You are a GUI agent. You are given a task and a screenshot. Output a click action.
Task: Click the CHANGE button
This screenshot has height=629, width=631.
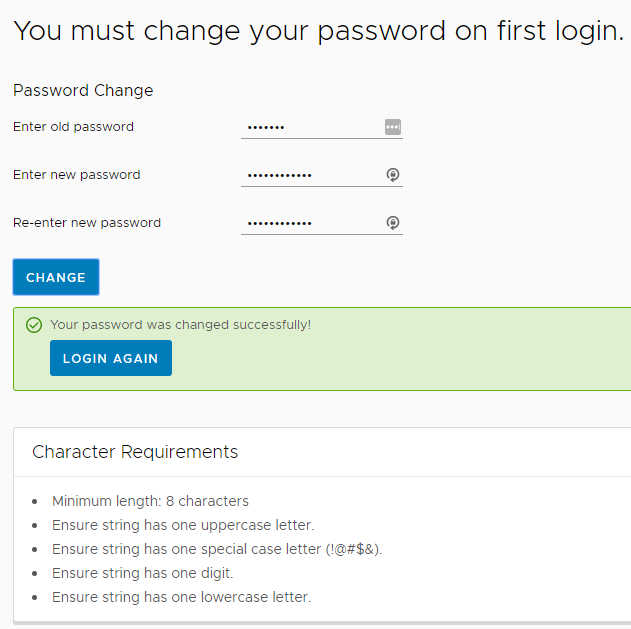[x=56, y=277]
